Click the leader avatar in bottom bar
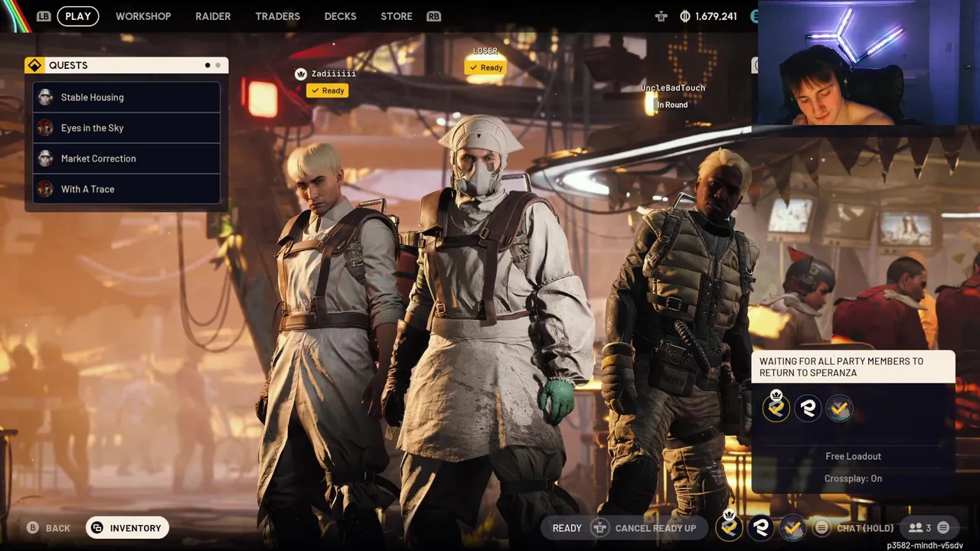 (730, 527)
